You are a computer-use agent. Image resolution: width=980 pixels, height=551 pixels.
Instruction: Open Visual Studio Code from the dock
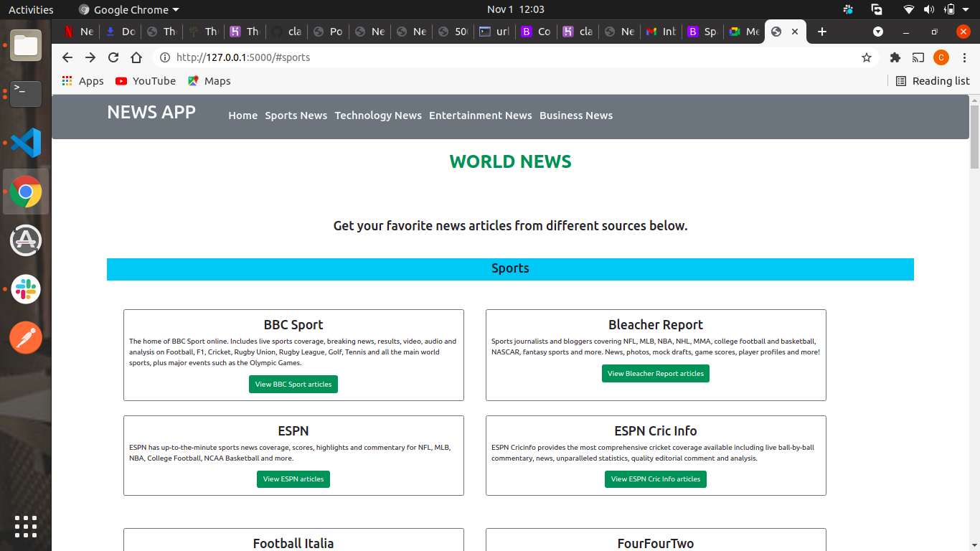point(26,143)
